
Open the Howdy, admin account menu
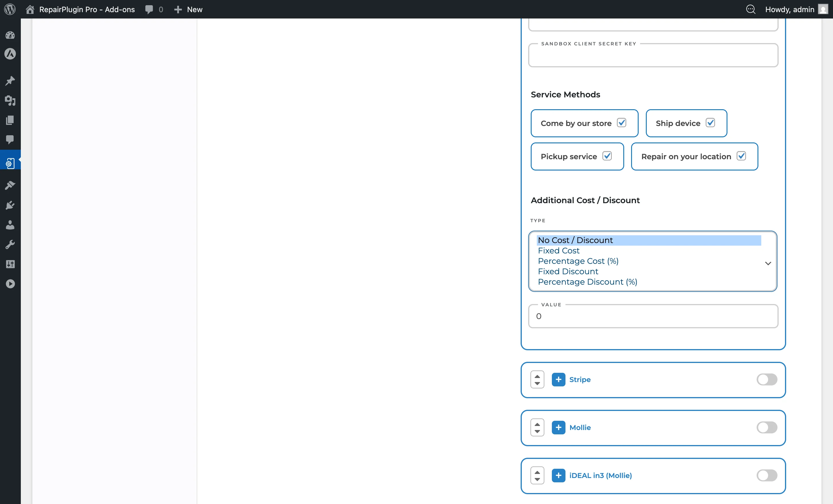pos(790,9)
